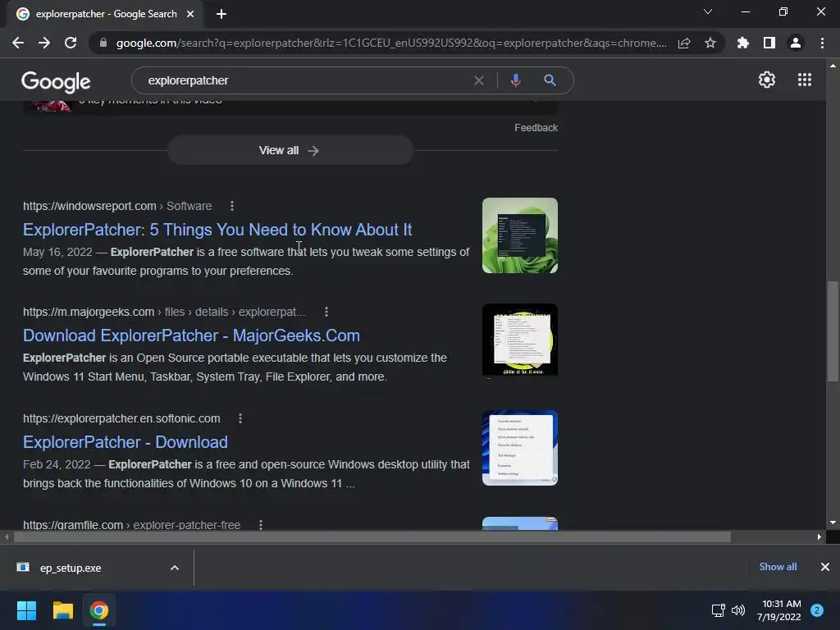Open Chrome's three-dot menu
The height and width of the screenshot is (630, 840).
click(x=822, y=43)
